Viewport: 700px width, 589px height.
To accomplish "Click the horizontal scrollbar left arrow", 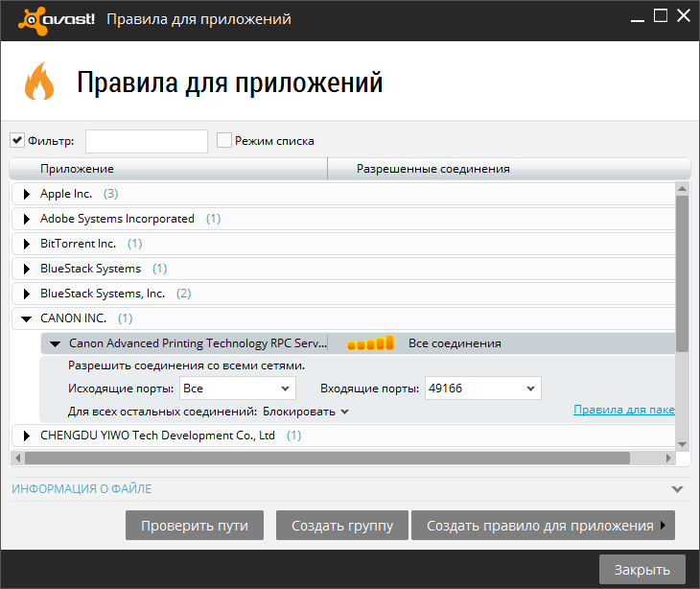I will [17, 458].
